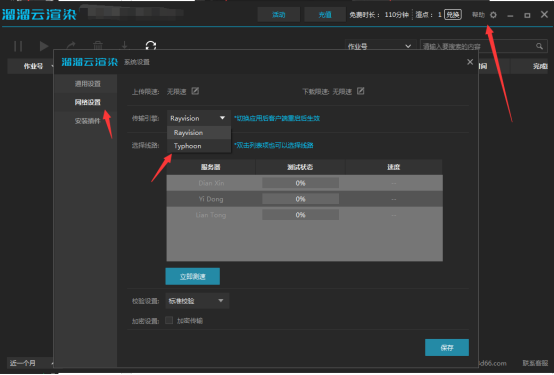Click Yi Dong 0% test progress bar

tap(300, 199)
